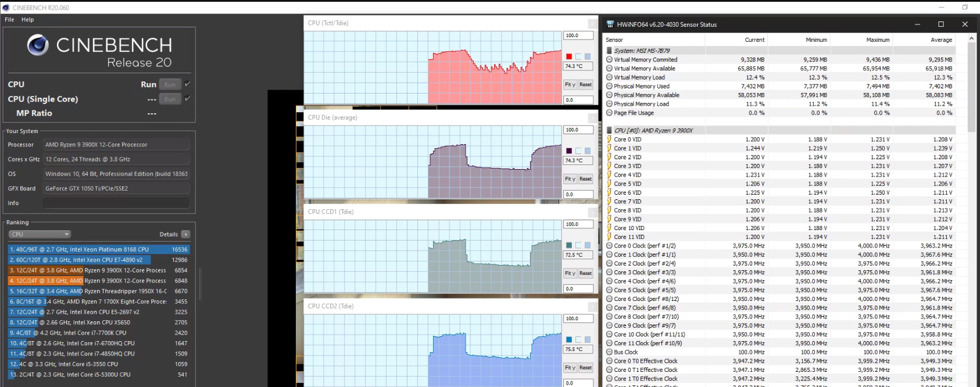980x387 pixels.
Task: Open the File menu in Cinebench
Action: pos(9,19)
